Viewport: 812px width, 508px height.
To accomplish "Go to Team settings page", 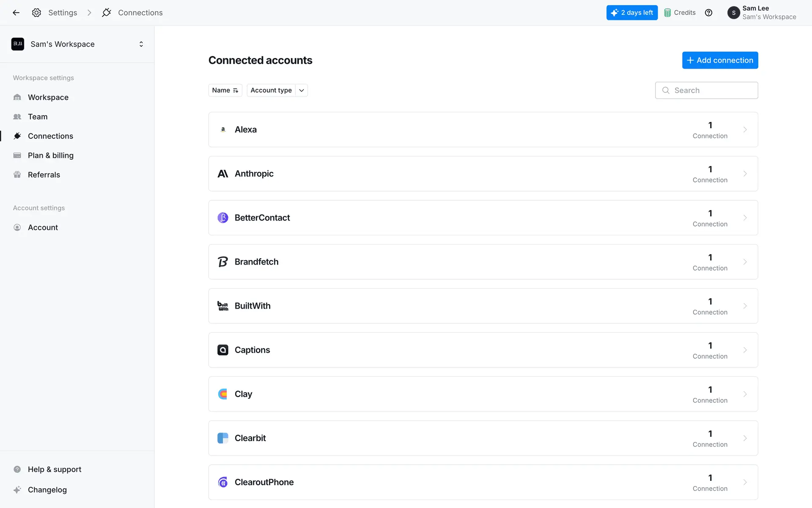I will point(38,116).
